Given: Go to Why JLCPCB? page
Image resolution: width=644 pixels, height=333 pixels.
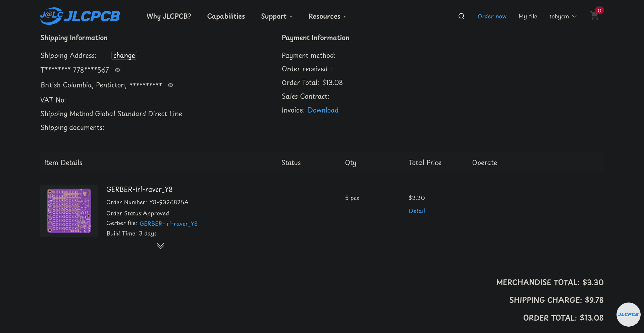Looking at the screenshot, I should tap(169, 16).
